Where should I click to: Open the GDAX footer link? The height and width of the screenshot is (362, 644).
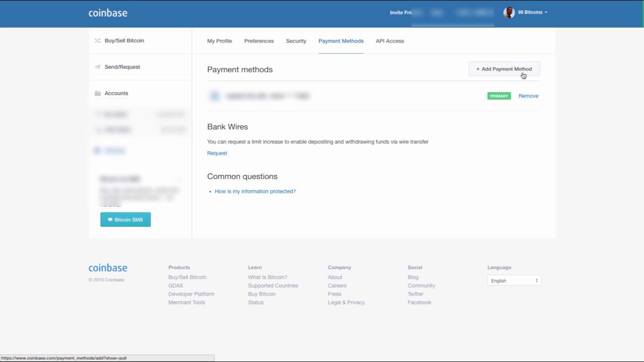coord(176,286)
